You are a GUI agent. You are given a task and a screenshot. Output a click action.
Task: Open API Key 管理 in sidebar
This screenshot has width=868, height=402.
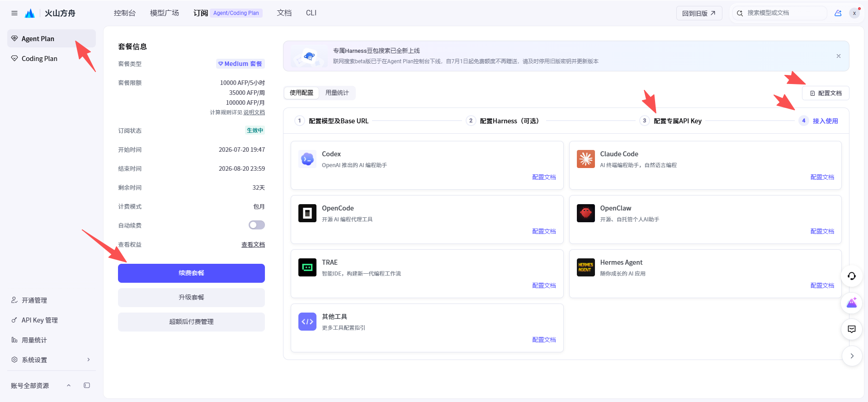[52, 320]
